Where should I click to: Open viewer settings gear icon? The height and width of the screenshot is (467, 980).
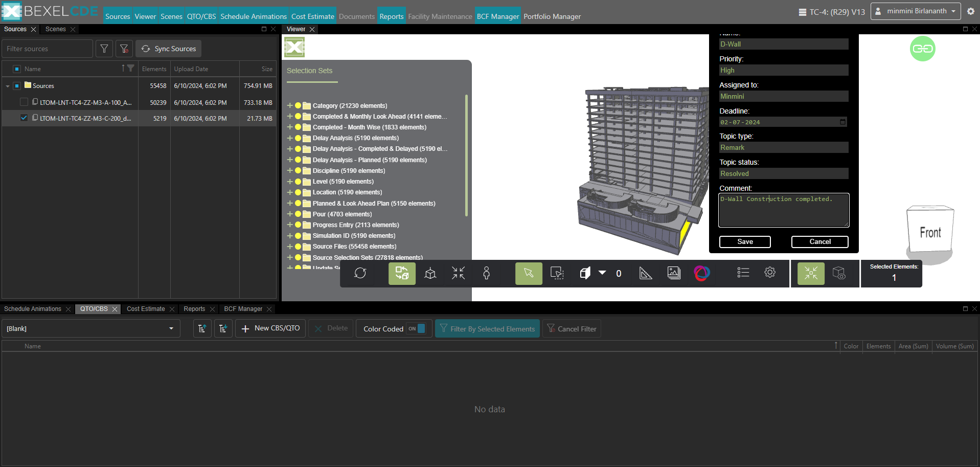point(769,273)
